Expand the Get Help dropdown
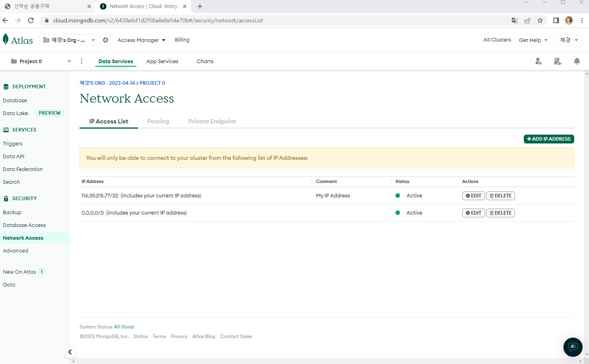Viewport: 589px width, 364px height. tap(533, 40)
